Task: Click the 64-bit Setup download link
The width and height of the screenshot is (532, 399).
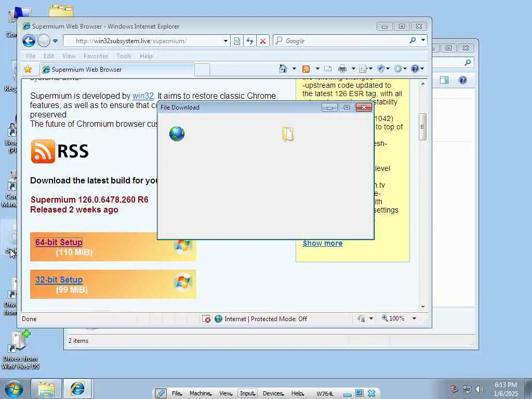Action: coord(59,242)
